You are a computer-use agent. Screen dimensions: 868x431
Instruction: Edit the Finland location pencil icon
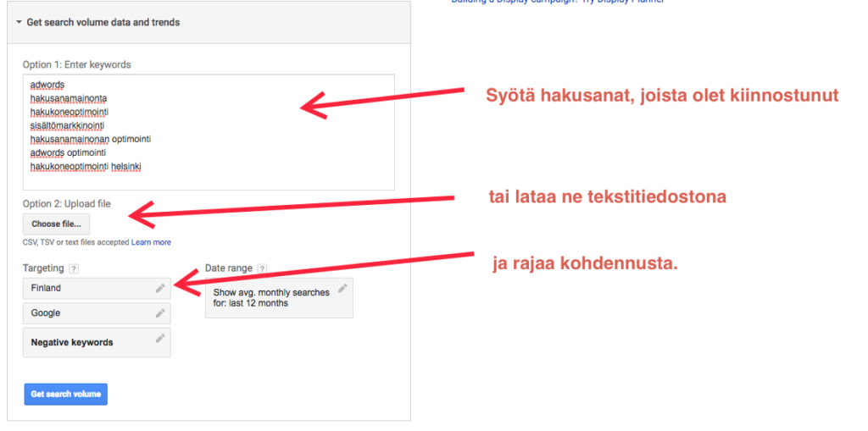tap(160, 288)
